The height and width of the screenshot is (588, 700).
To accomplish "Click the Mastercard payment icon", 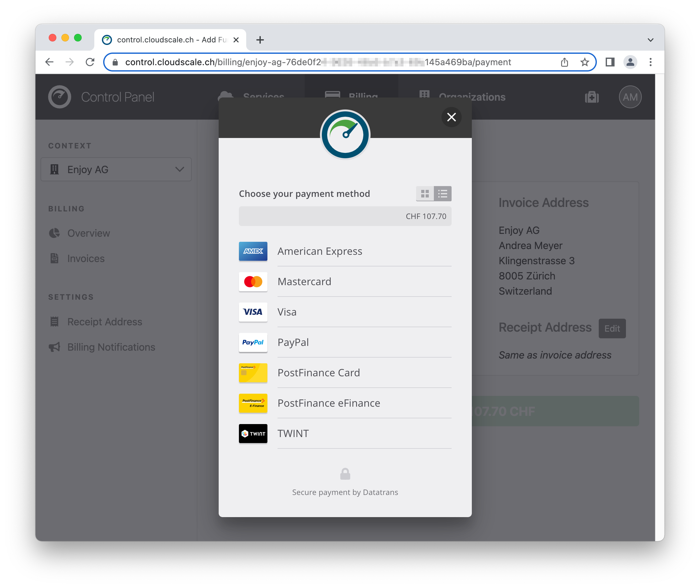I will 253,281.
